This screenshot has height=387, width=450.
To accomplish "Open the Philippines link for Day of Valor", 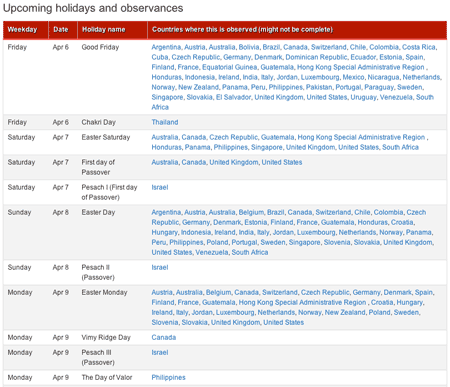I will click(x=168, y=377).
